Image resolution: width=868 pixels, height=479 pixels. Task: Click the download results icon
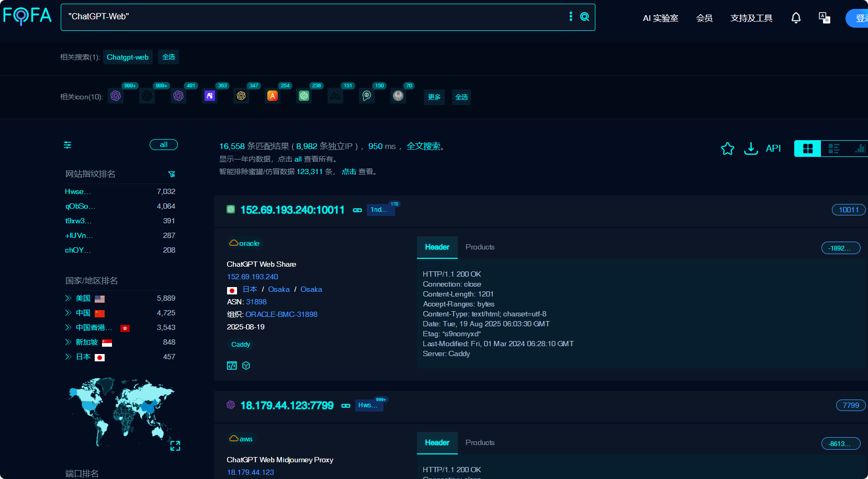tap(751, 149)
